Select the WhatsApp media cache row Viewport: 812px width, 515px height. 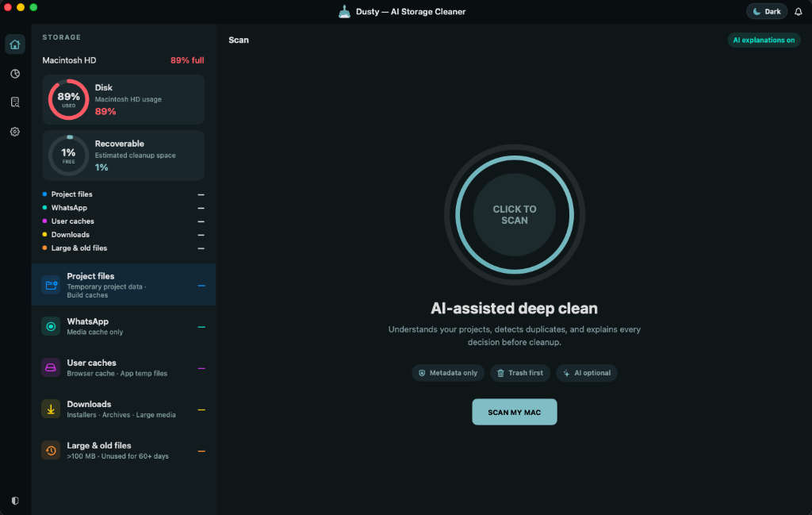(x=123, y=326)
